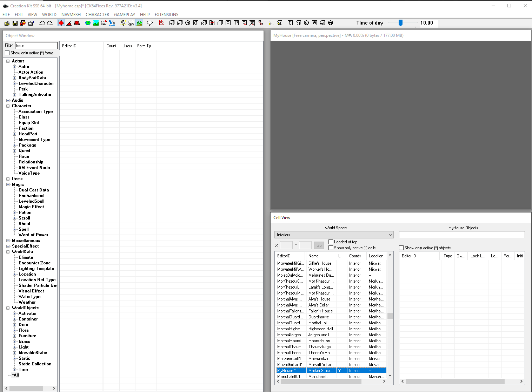Enable Show only active forms checkbox
Image resolution: width=532 pixels, height=392 pixels.
[x=7, y=53]
